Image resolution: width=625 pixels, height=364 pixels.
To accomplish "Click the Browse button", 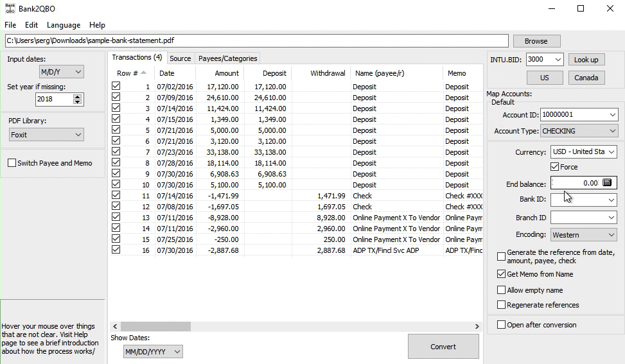I will (536, 41).
